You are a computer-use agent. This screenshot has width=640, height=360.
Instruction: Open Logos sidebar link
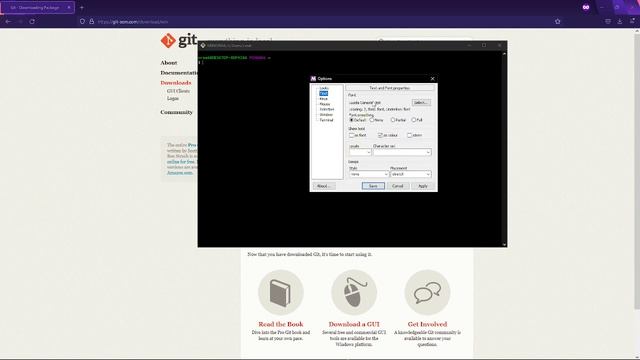point(173,98)
